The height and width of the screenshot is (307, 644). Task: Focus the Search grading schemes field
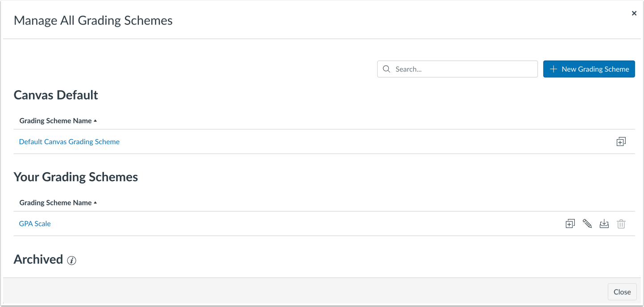(x=457, y=69)
